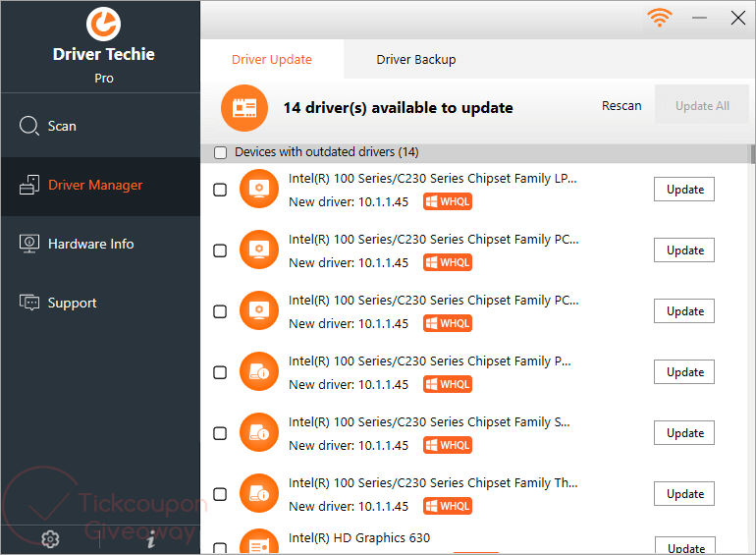Switch to the Driver Update tab
The height and width of the screenshot is (555, 756).
coord(272,59)
